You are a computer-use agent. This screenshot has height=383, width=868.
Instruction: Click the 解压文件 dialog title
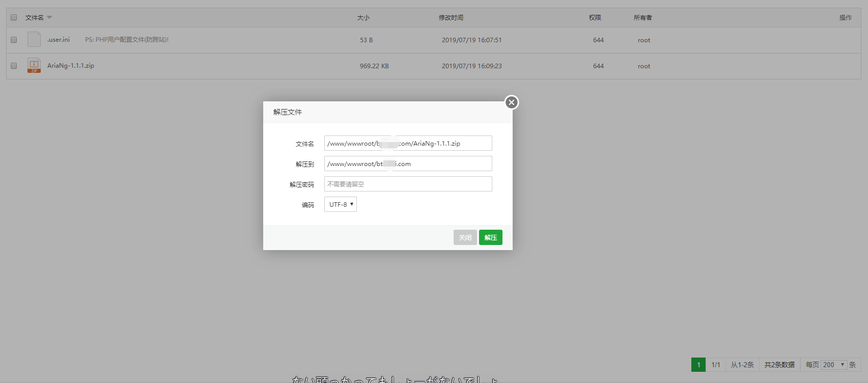(x=288, y=112)
